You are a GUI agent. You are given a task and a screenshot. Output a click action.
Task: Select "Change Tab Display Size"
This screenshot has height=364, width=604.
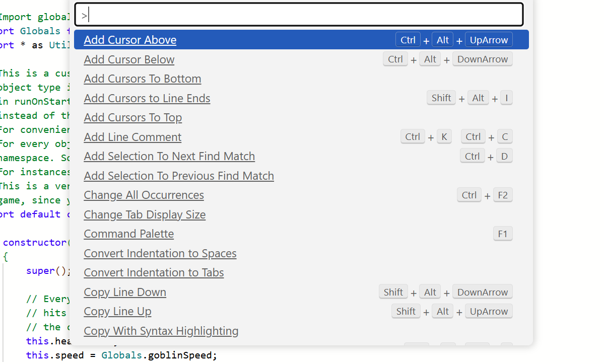pos(145,214)
